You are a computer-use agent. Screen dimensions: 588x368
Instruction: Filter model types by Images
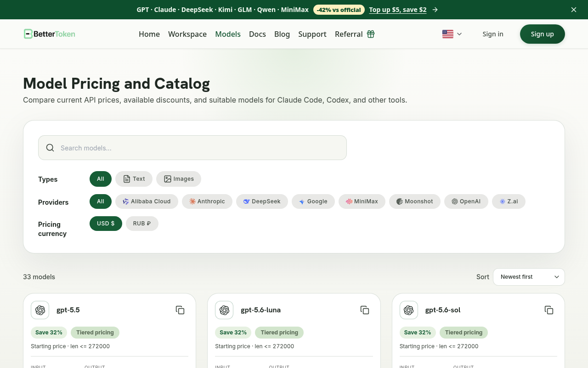click(x=179, y=179)
